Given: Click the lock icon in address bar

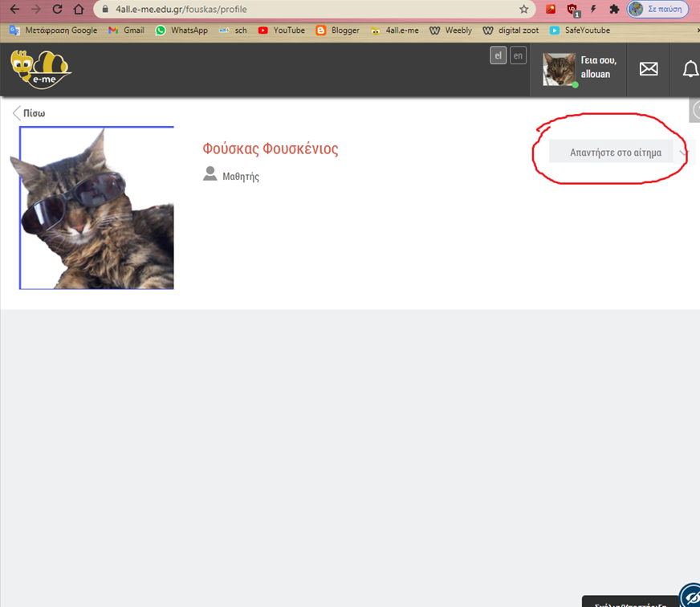Looking at the screenshot, I should point(105,9).
